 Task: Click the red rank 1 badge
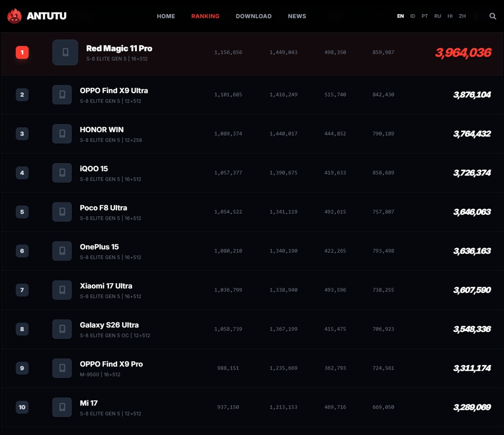[22, 52]
